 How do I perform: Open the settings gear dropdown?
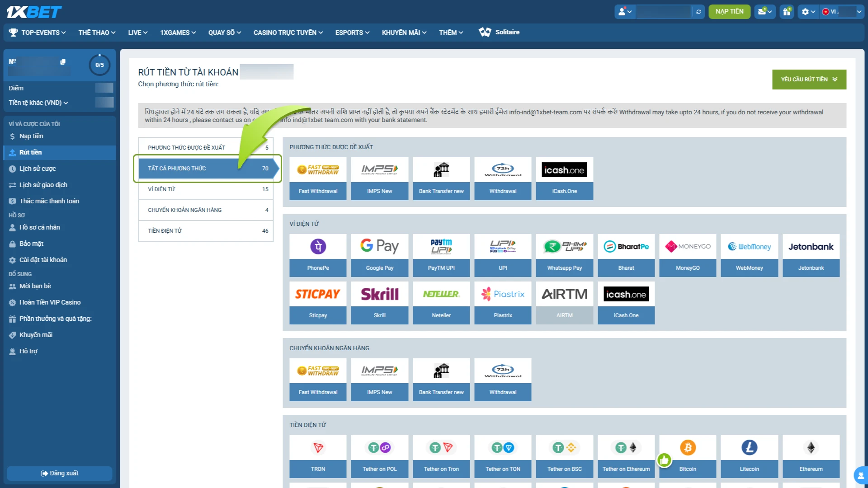tap(808, 12)
